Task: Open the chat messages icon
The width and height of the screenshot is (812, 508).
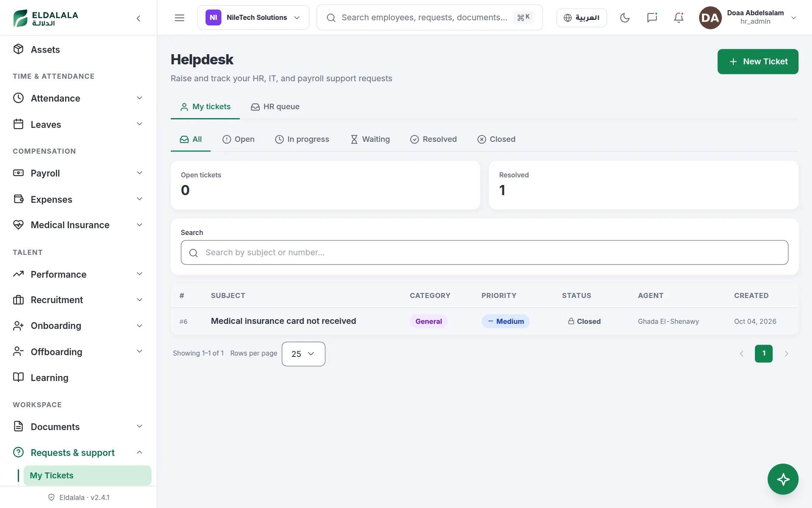Action: click(652, 18)
